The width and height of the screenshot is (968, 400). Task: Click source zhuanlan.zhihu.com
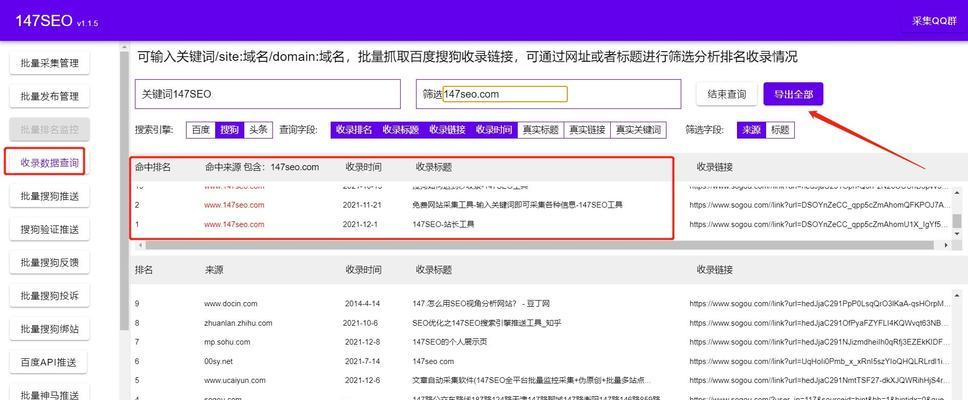[238, 323]
